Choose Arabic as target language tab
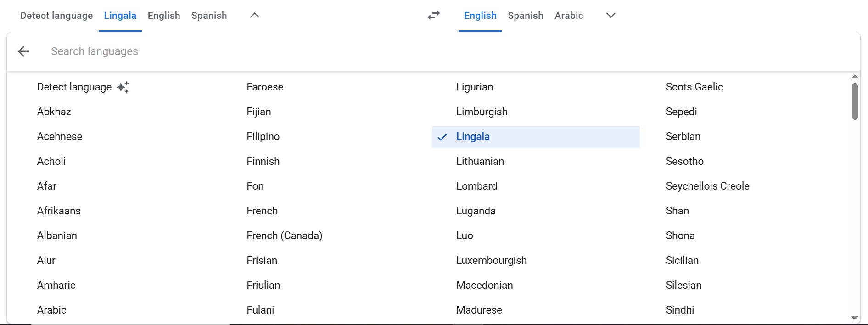The height and width of the screenshot is (325, 868). pyautogui.click(x=569, y=16)
